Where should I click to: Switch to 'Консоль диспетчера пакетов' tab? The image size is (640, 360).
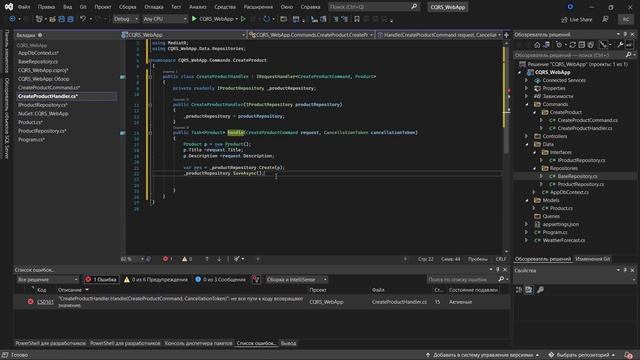[x=198, y=343]
